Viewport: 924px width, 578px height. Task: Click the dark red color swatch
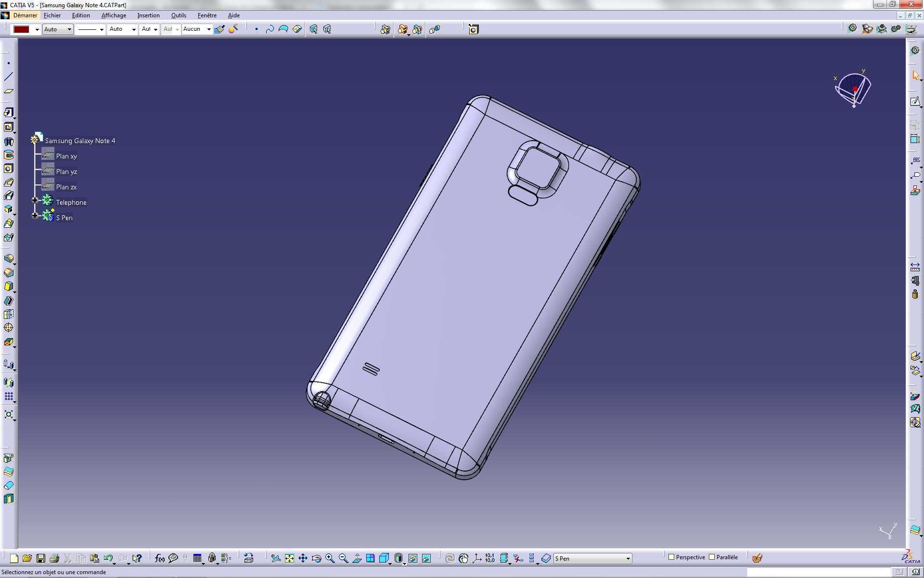[x=22, y=29]
